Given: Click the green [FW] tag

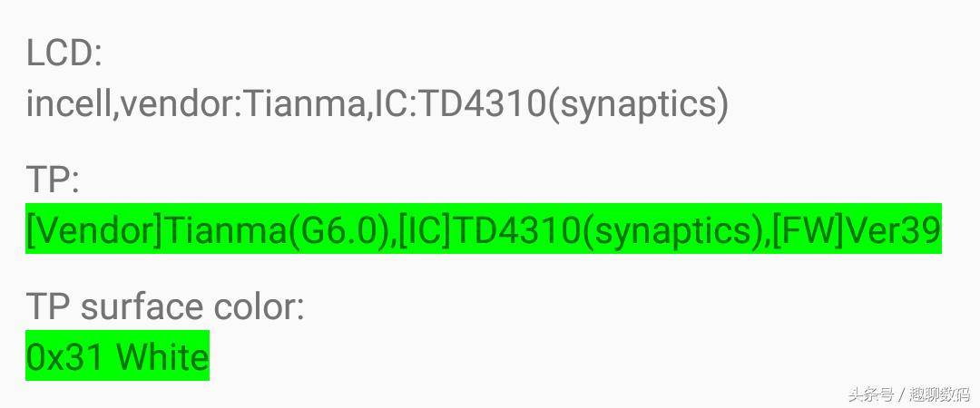Looking at the screenshot, I should 808,231.
